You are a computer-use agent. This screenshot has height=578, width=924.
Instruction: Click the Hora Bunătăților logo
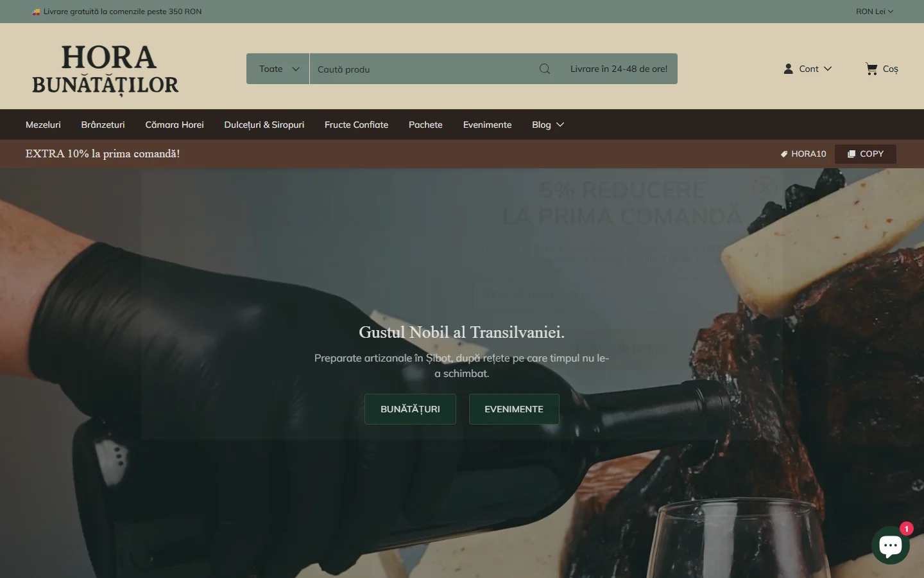(x=105, y=70)
